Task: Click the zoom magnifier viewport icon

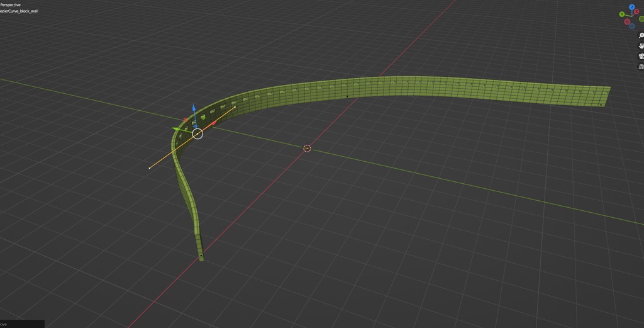Action: [641, 36]
